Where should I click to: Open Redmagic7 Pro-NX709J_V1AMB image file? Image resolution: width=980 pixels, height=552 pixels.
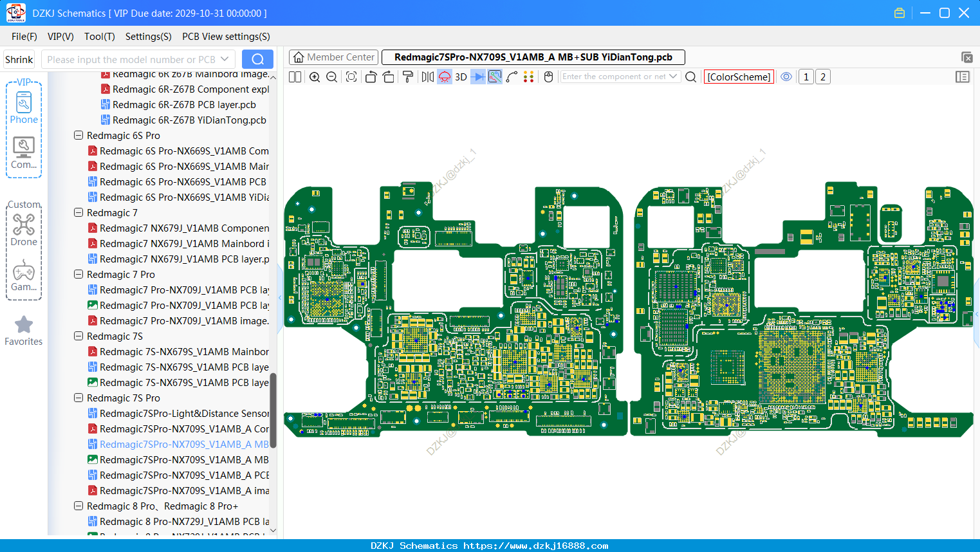(178, 321)
